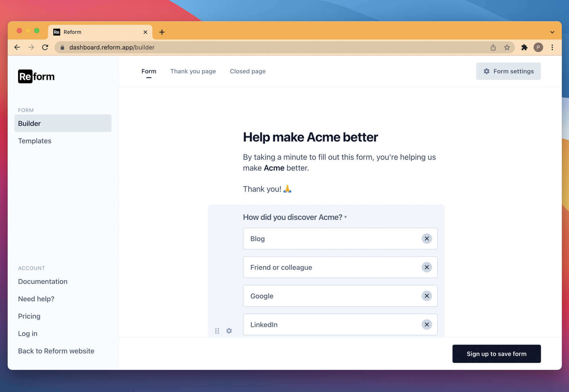Edit the form title Help make Acme better
The width and height of the screenshot is (569, 392).
(310, 137)
